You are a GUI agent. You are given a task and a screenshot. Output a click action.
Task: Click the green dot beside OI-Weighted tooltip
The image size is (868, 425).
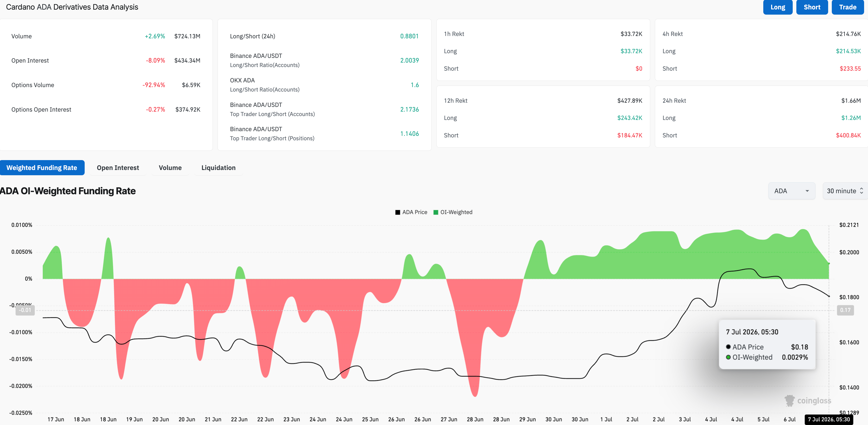point(728,357)
